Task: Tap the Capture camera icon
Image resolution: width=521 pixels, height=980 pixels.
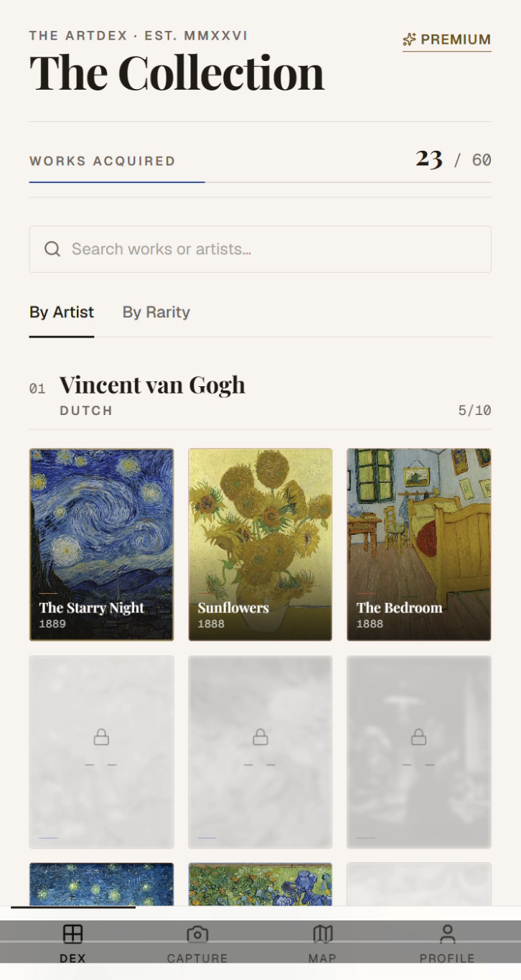Action: (x=197, y=934)
